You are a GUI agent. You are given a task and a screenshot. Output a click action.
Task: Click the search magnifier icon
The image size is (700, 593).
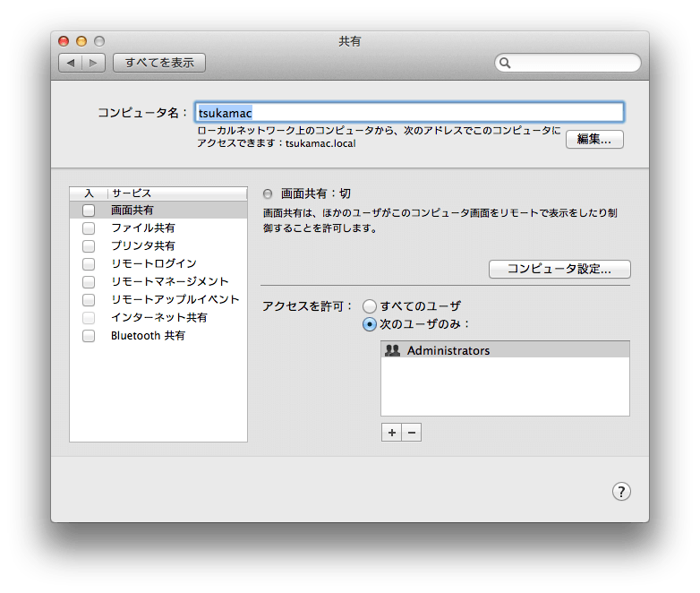click(x=506, y=63)
